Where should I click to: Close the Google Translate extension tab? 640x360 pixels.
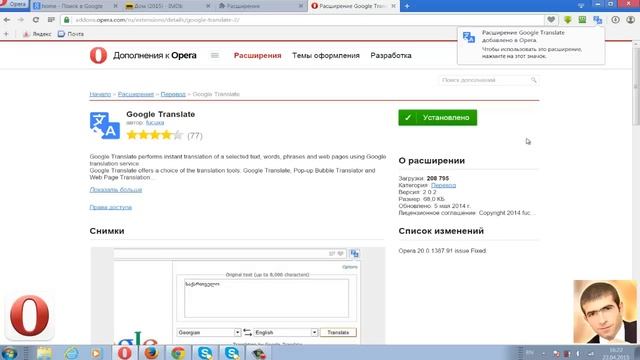click(393, 6)
